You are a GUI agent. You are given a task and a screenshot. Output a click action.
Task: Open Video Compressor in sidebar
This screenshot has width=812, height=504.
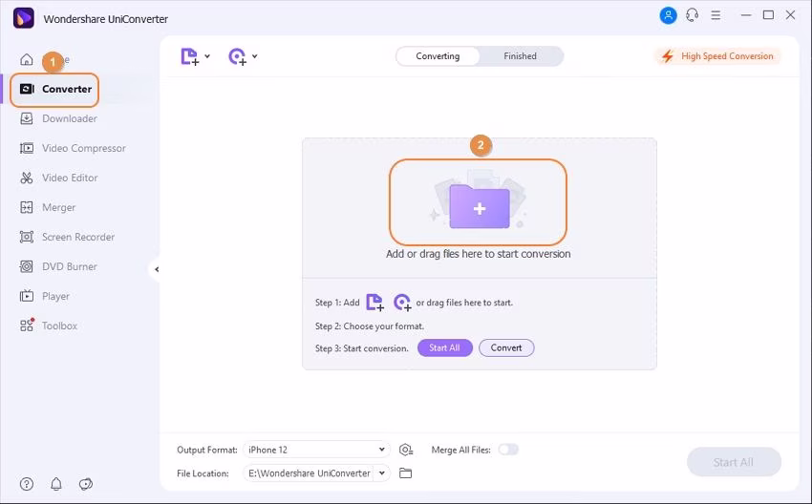(x=84, y=148)
